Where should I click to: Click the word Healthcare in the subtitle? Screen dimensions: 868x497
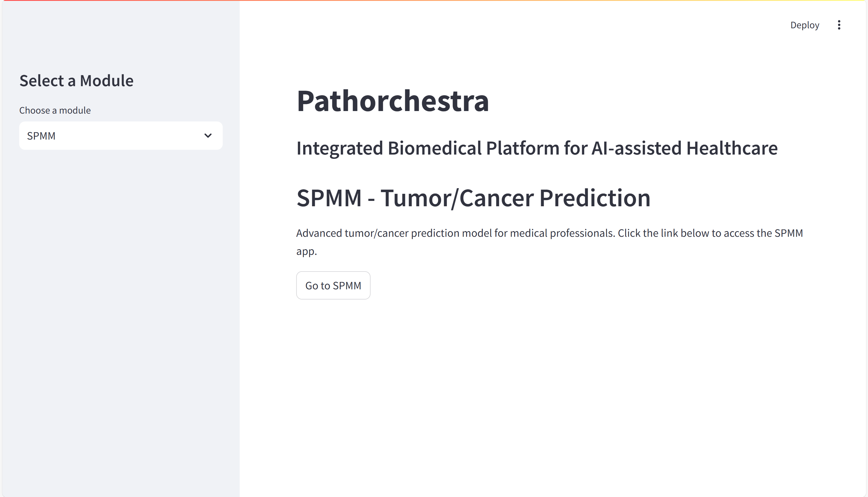tap(731, 148)
